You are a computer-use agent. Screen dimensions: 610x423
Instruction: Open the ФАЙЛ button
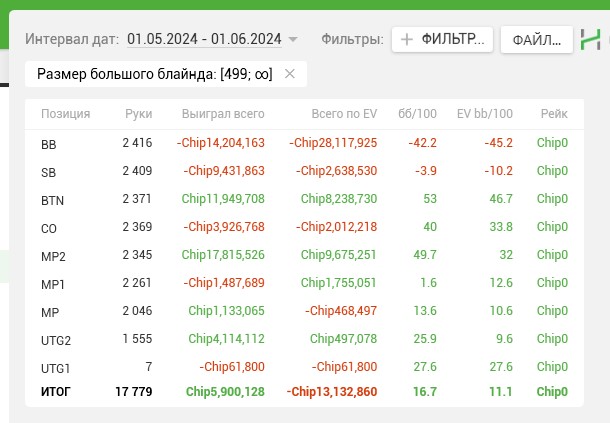click(x=536, y=39)
